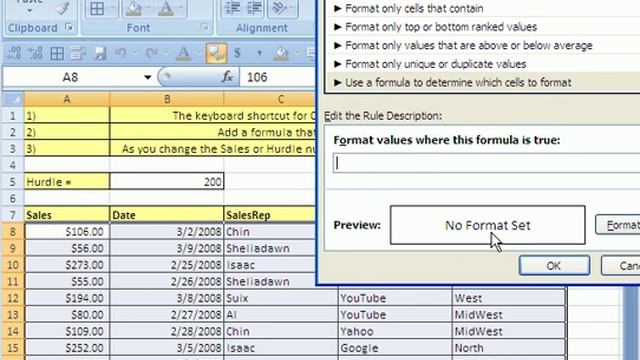The width and height of the screenshot is (640, 360).
Task: Click the 2/25/2008 date cell
Action: click(167, 265)
